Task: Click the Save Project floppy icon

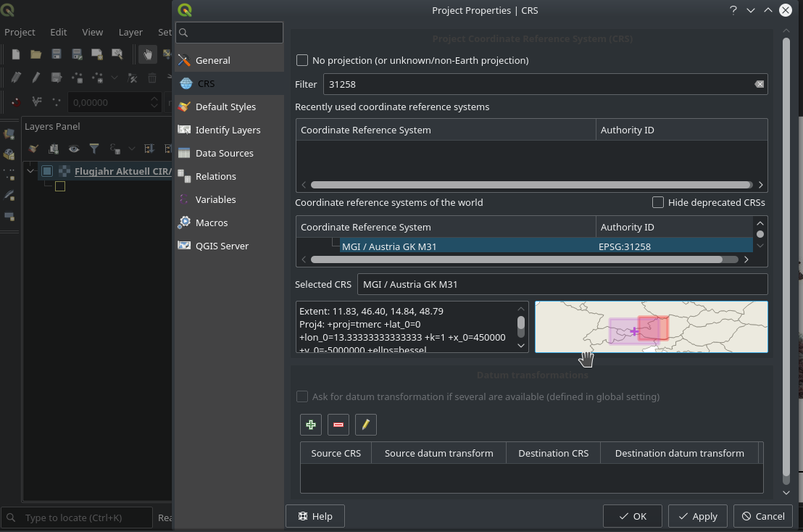Action: point(57,54)
